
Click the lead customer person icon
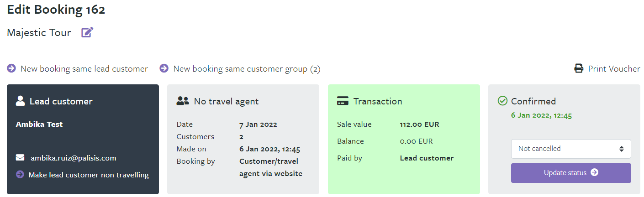pos(20,101)
